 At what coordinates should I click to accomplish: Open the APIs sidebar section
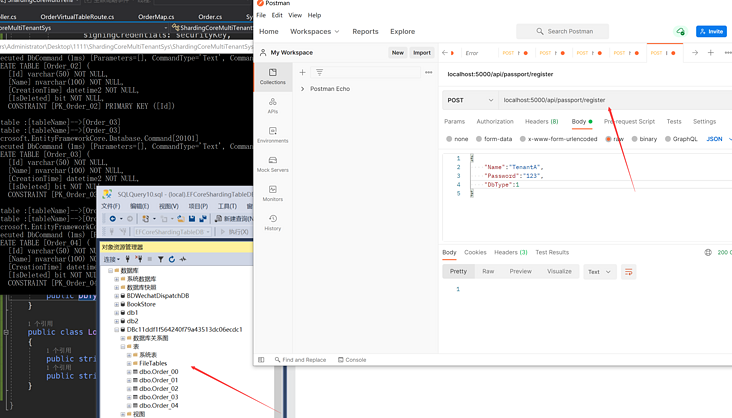(x=272, y=105)
